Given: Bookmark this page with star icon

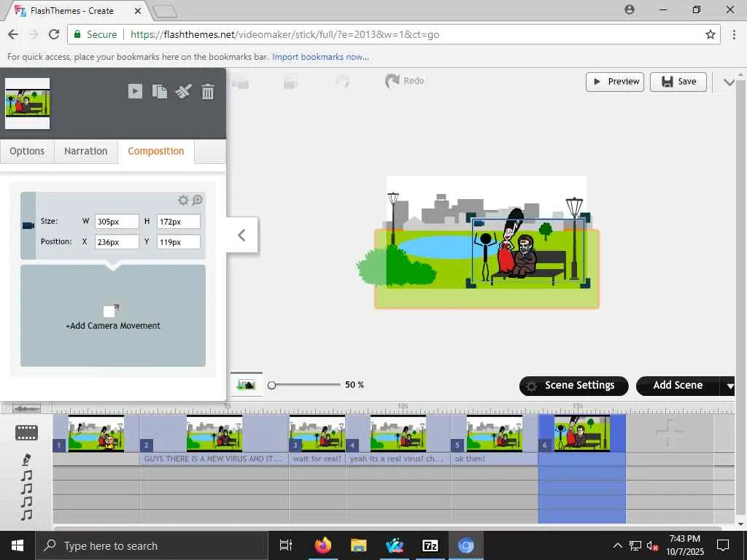Looking at the screenshot, I should tap(711, 34).
